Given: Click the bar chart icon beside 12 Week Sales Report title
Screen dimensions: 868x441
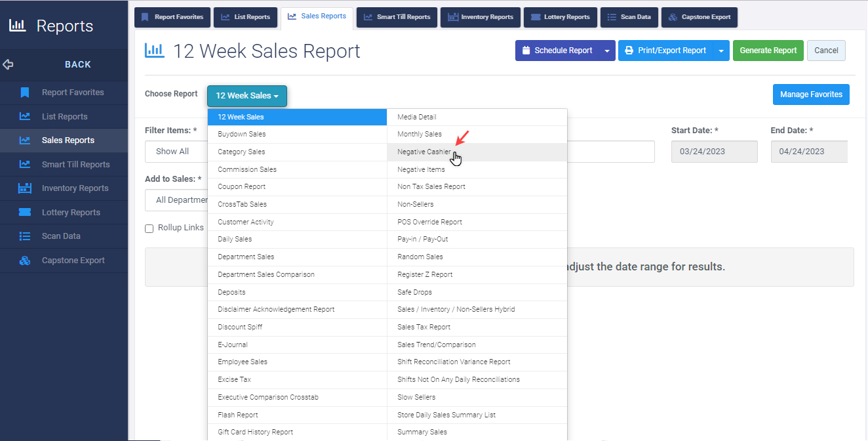Looking at the screenshot, I should click(155, 51).
